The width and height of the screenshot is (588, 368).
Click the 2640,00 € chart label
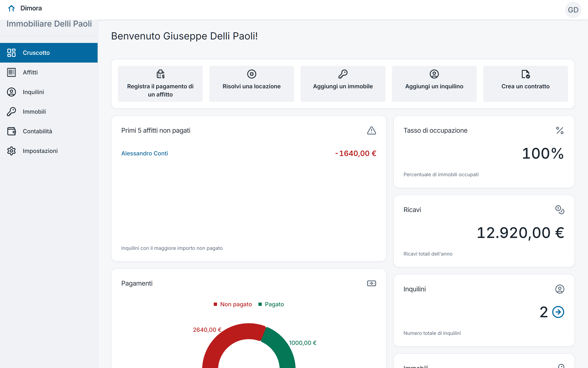point(207,330)
